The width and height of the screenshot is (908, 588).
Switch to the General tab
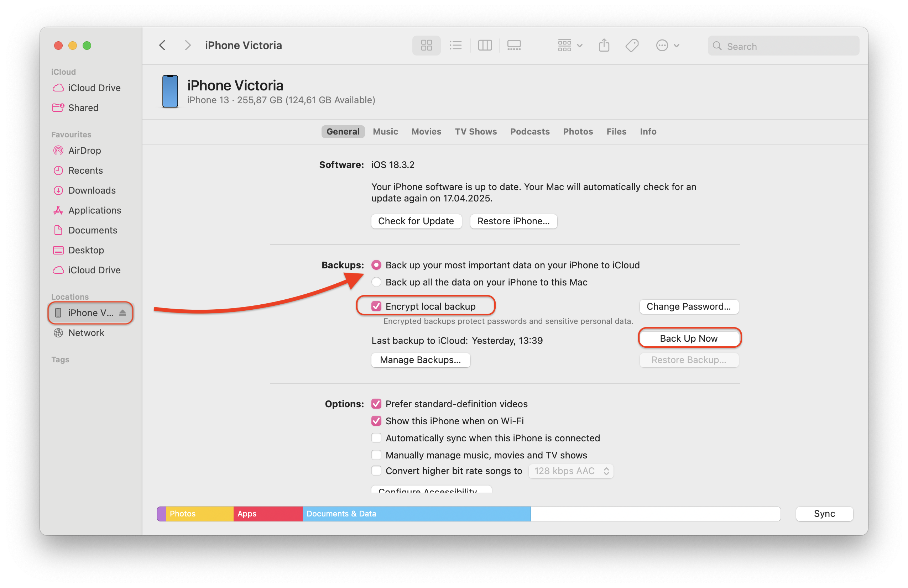(x=343, y=132)
